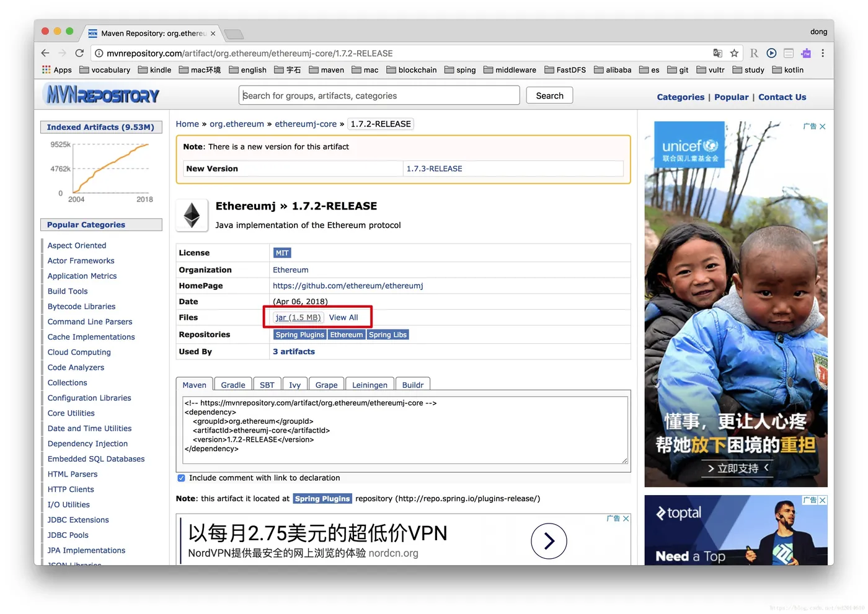868x614 pixels.
Task: Open the blockchain bookmarks folder
Action: pyautogui.click(x=411, y=70)
